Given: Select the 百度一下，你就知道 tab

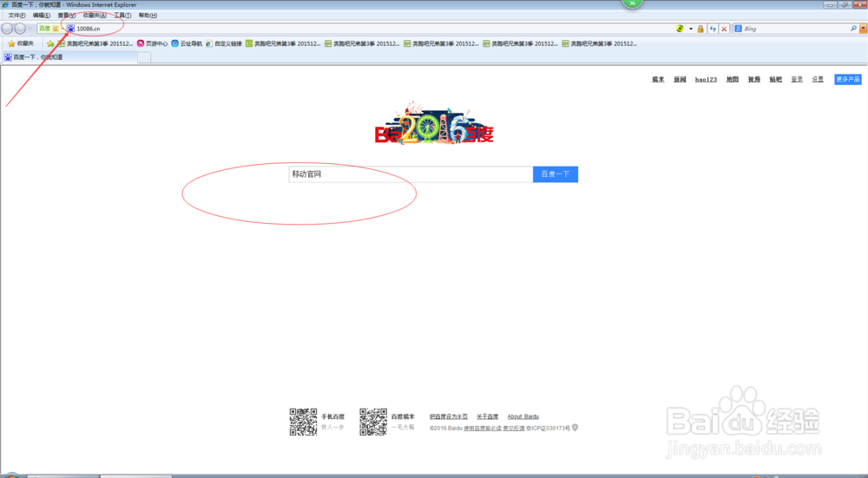Looking at the screenshot, I should (69, 57).
